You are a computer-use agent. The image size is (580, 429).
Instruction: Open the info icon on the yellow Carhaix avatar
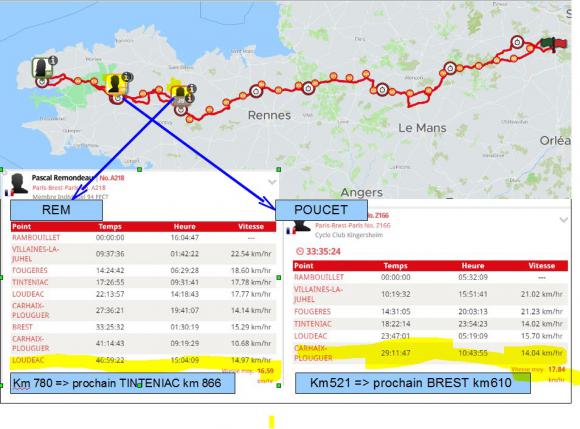(127, 77)
